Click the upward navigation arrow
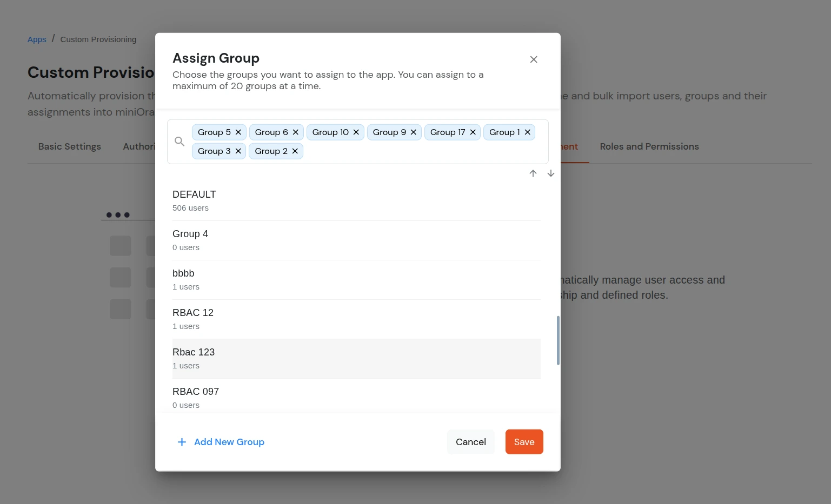The height and width of the screenshot is (504, 831). [x=533, y=173]
